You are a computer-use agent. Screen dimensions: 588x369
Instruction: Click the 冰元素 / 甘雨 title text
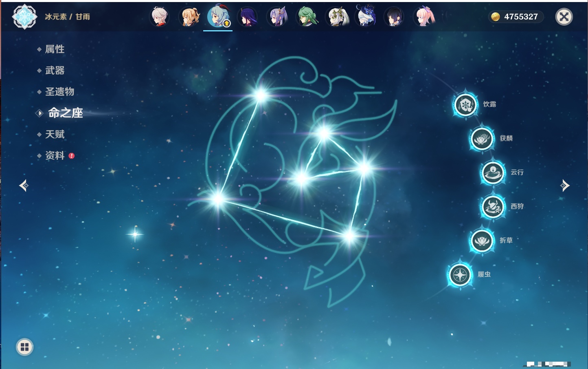click(67, 17)
